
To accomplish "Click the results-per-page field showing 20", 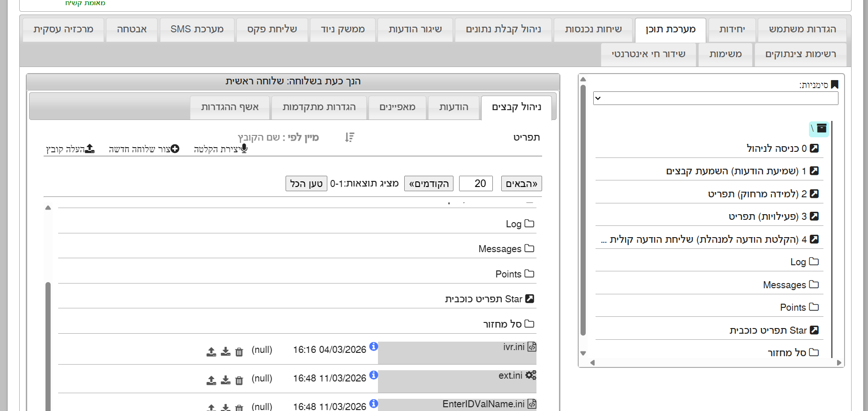I will 476,184.
